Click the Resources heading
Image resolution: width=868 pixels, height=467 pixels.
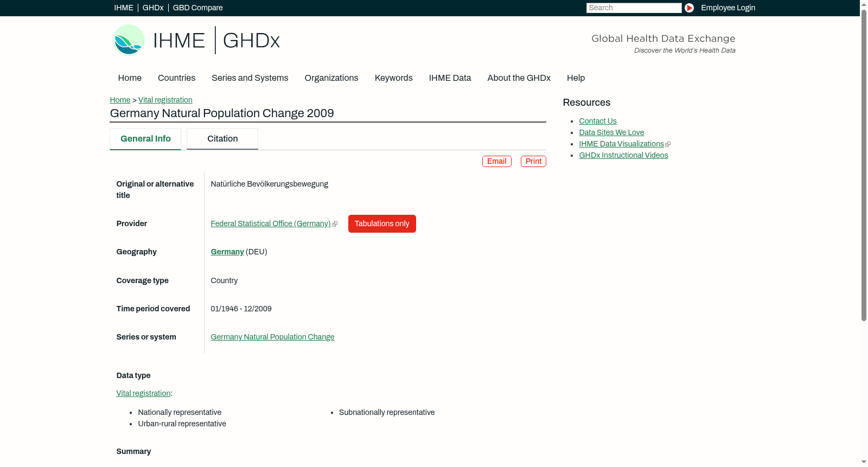coord(586,103)
